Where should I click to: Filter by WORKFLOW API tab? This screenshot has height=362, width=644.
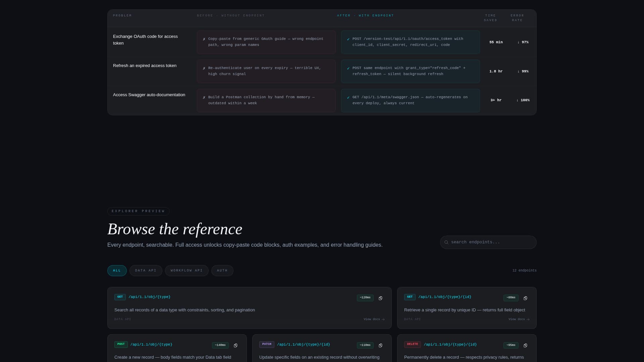click(186, 271)
